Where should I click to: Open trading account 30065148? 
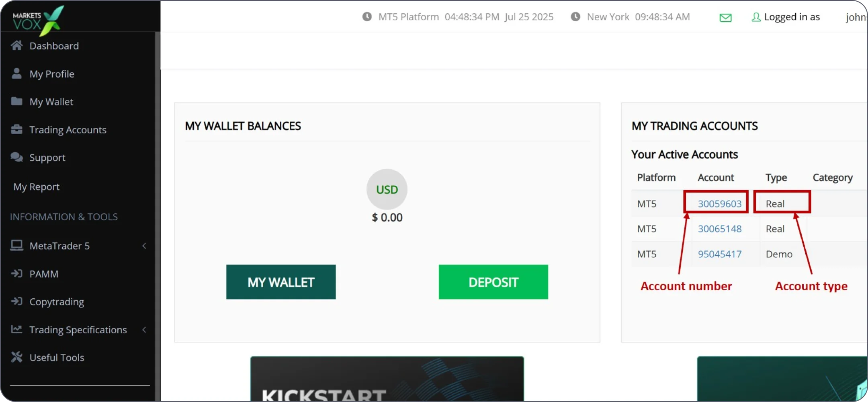(x=719, y=229)
